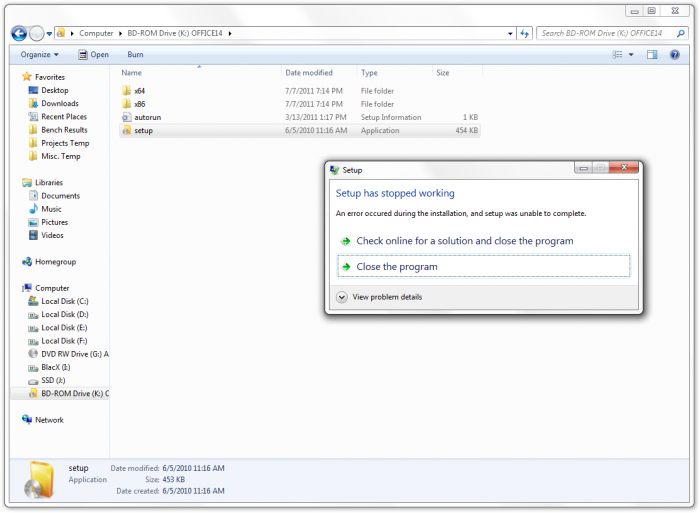Open Downloads in Favorites
The image size is (700, 513).
coord(60,104)
